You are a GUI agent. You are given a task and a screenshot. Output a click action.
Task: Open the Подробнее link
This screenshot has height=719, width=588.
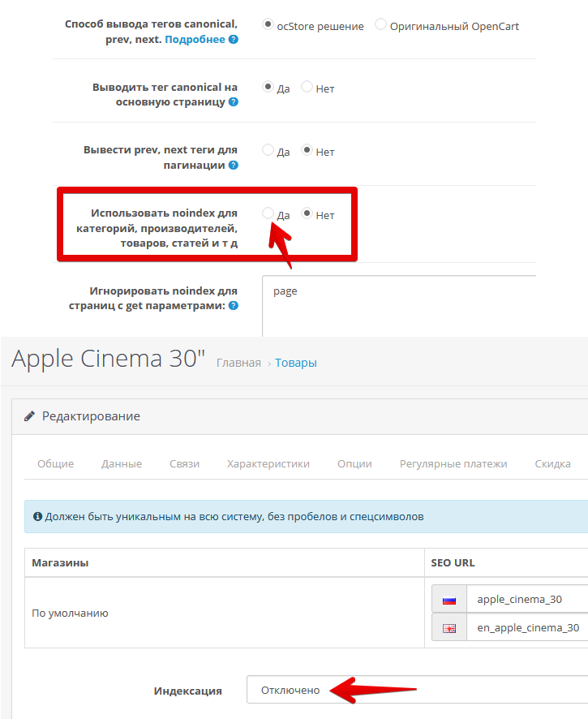coord(195,39)
